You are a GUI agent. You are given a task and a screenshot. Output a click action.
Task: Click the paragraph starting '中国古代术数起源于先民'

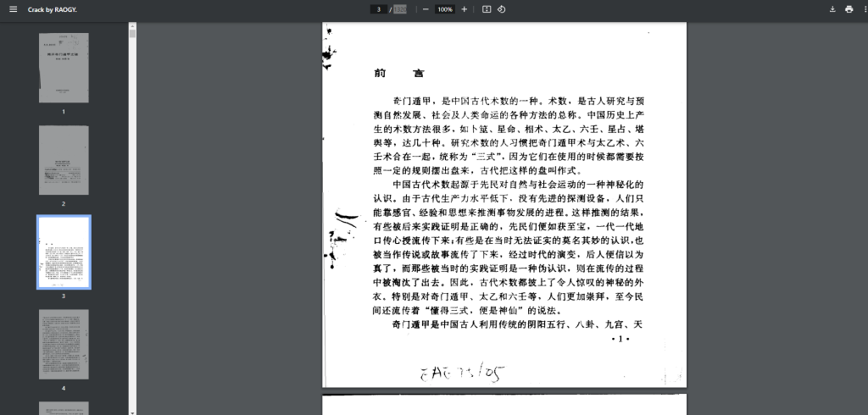coord(509,247)
